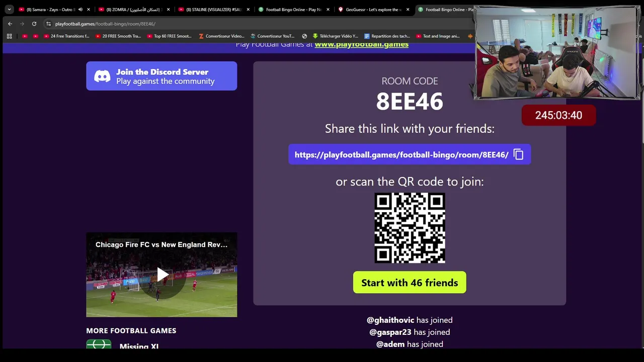Screen dimensions: 644x362
Task: Click the @adem has joined entry
Action: 410,344
